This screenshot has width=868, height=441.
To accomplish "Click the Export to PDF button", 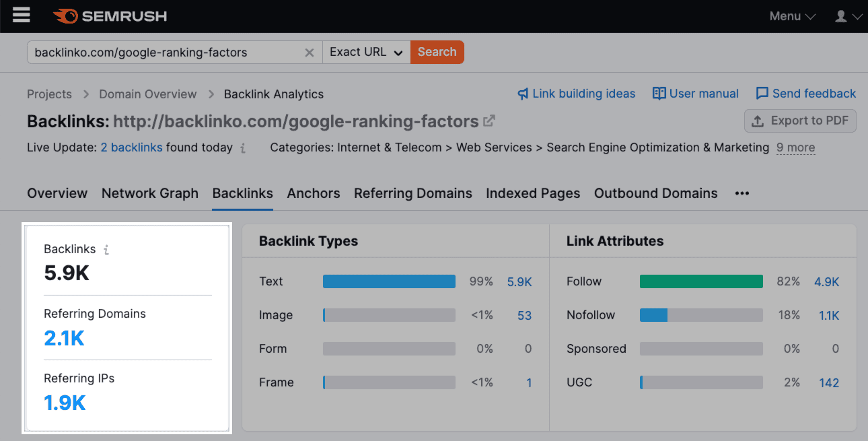I will tap(800, 121).
